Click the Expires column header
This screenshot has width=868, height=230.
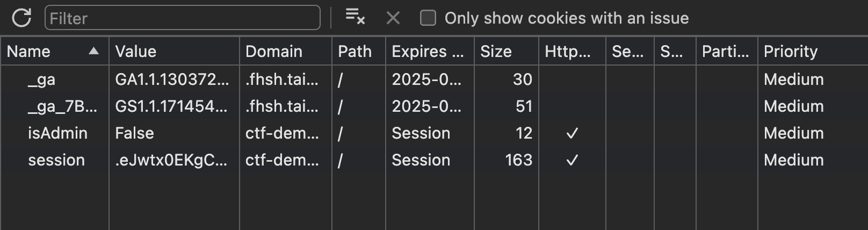pyautogui.click(x=428, y=52)
